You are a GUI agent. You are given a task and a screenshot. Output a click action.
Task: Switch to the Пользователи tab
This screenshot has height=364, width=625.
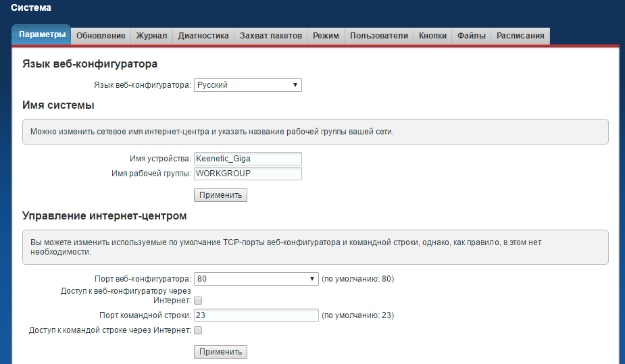coord(378,36)
